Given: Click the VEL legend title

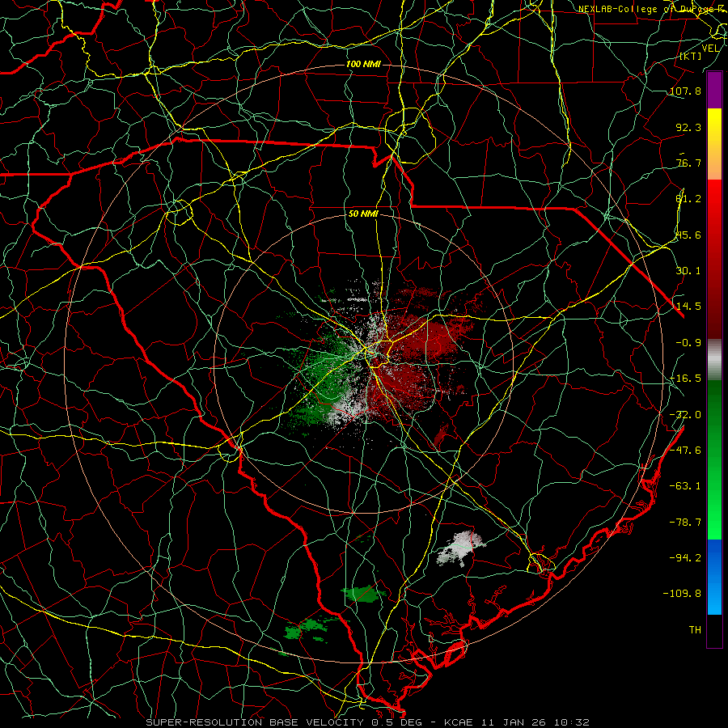Looking at the screenshot, I should [710, 49].
